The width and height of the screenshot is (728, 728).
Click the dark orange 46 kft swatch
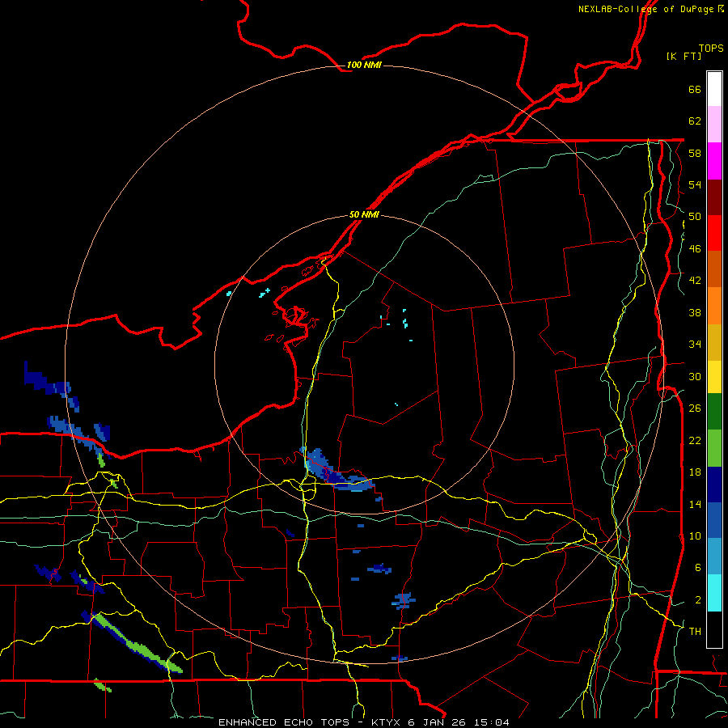click(714, 269)
